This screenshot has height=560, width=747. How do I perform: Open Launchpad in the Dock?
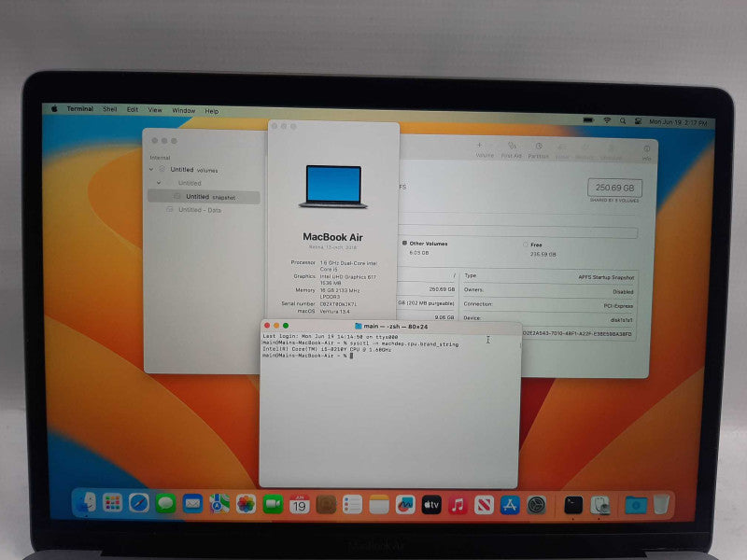click(x=112, y=503)
